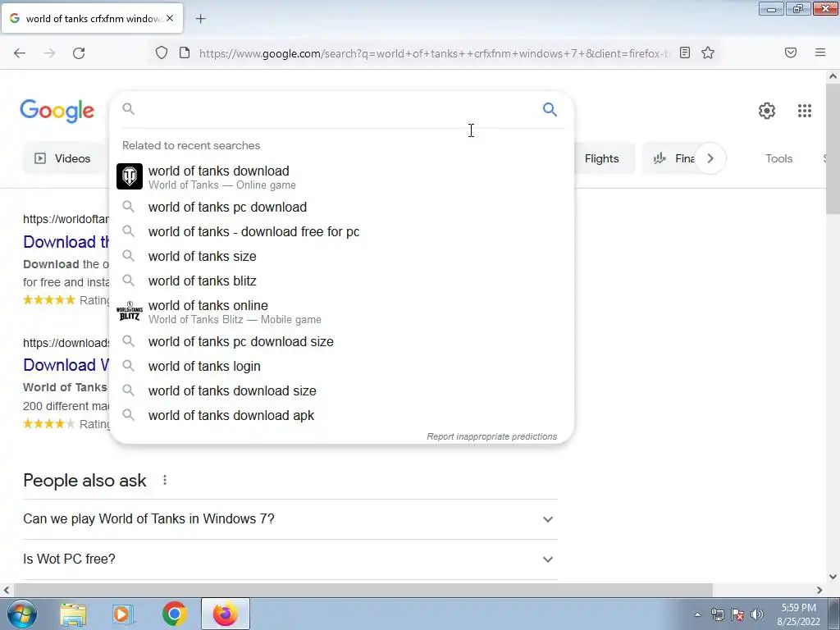Open the Action Center flag icon
The height and width of the screenshot is (630, 840).
(x=737, y=614)
